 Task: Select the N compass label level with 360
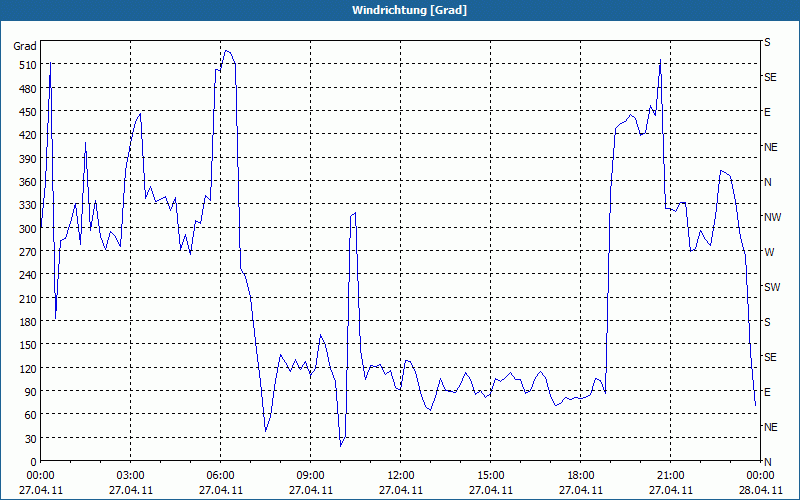pos(768,182)
